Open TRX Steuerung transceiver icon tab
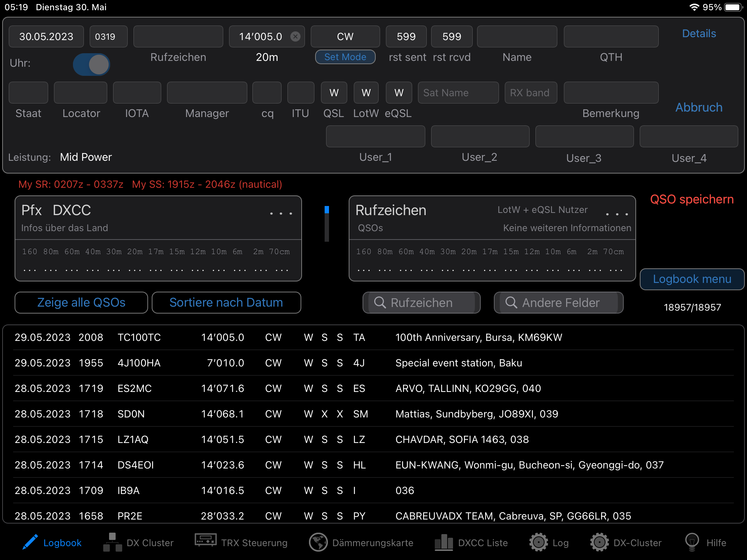 (205, 541)
